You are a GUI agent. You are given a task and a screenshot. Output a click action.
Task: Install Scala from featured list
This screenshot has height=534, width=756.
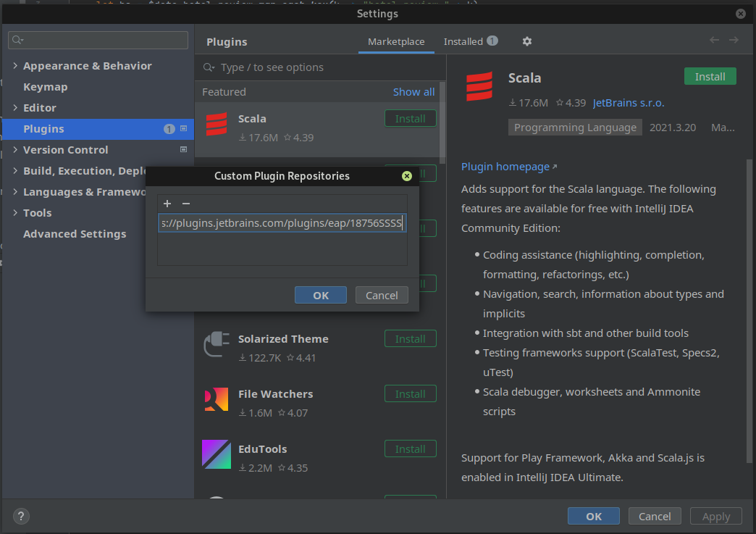[x=411, y=119]
